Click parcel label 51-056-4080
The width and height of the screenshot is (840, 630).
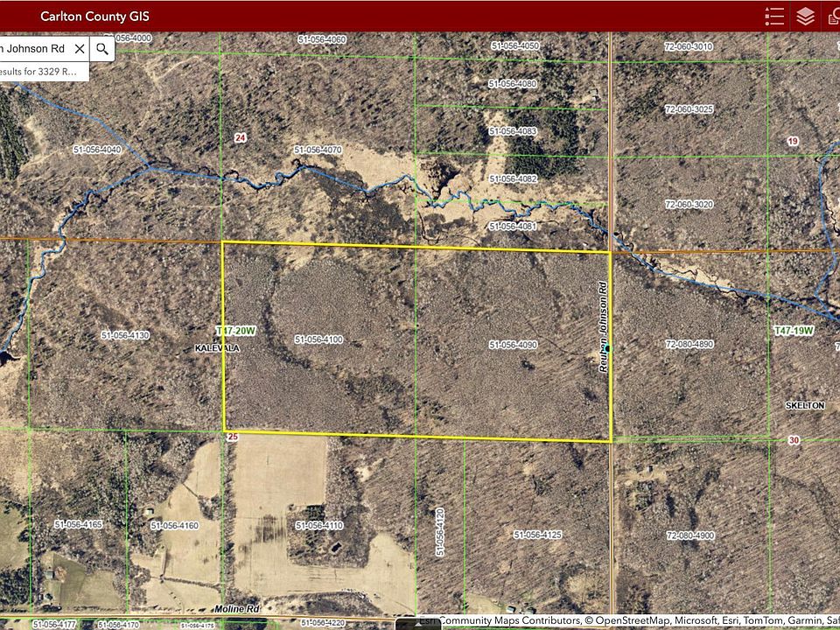[x=512, y=84]
